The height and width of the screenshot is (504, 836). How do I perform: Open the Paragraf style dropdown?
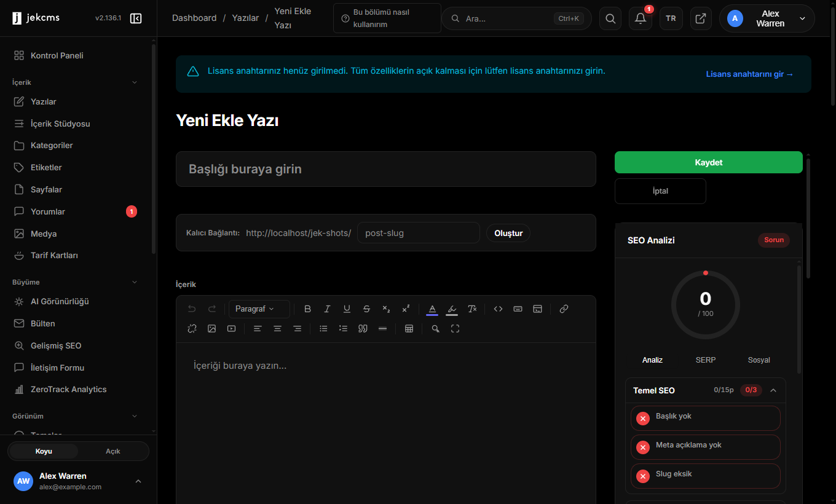pos(259,309)
